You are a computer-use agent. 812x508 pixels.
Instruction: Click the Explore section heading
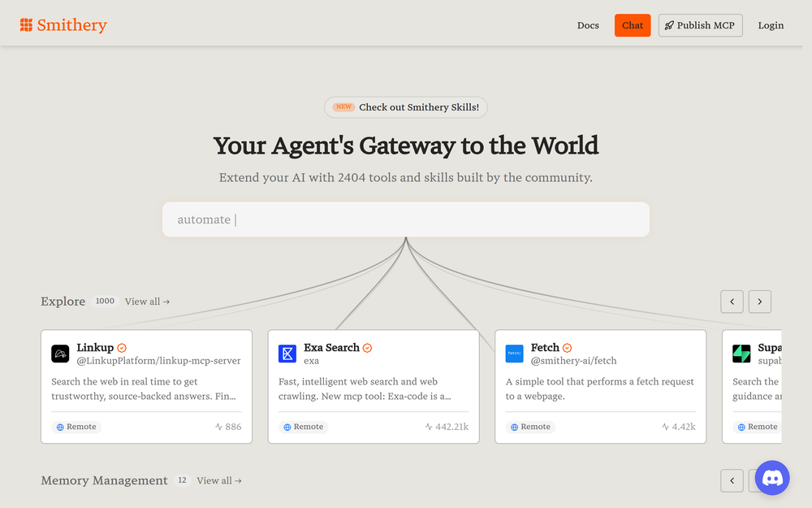[63, 302]
